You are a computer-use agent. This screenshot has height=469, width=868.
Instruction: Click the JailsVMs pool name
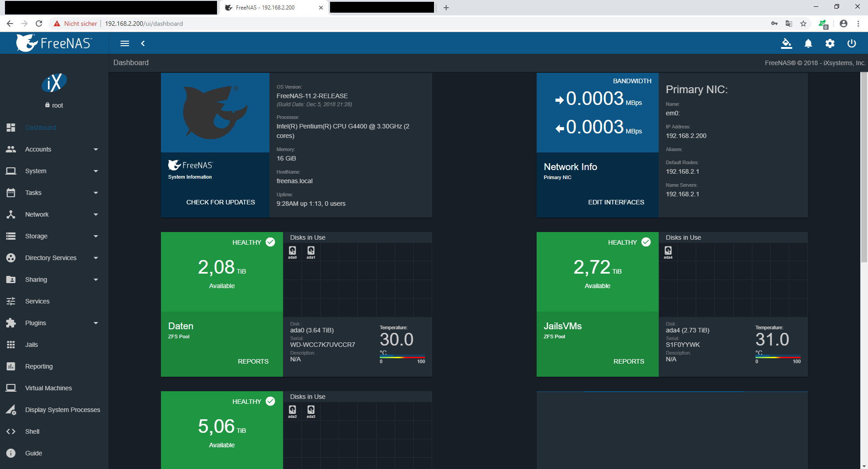(563, 326)
